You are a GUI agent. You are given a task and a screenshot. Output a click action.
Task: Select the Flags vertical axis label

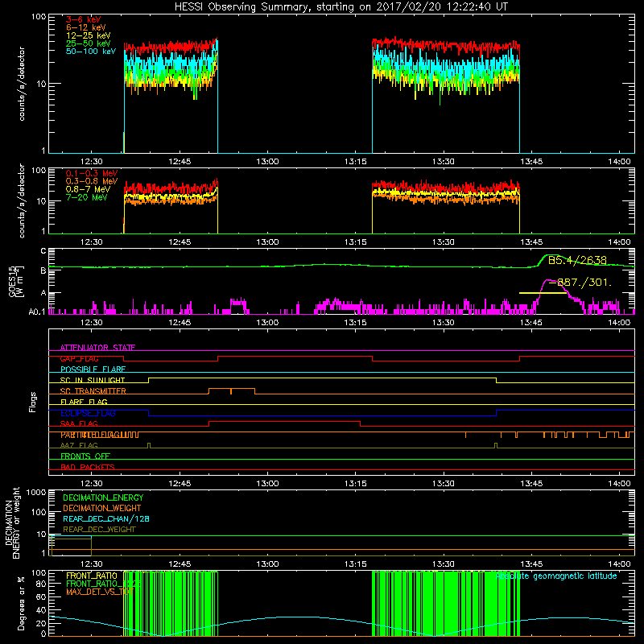[33, 402]
